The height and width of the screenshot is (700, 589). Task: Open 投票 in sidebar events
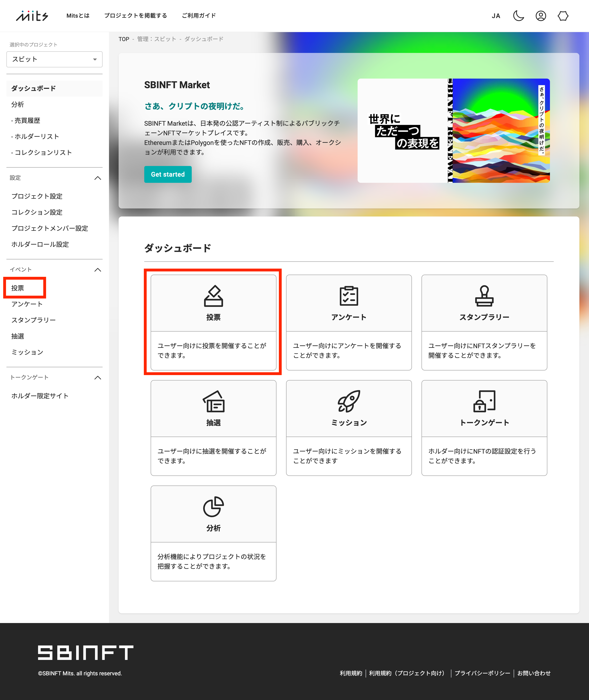click(18, 288)
